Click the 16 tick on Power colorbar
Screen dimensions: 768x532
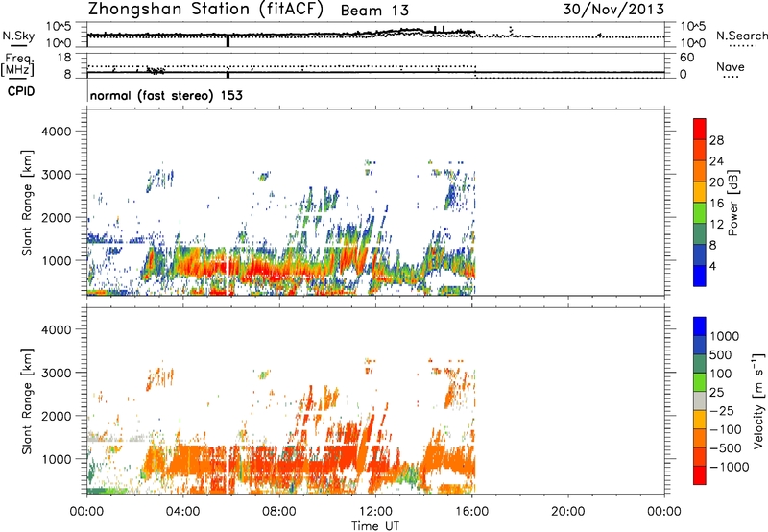(716, 204)
